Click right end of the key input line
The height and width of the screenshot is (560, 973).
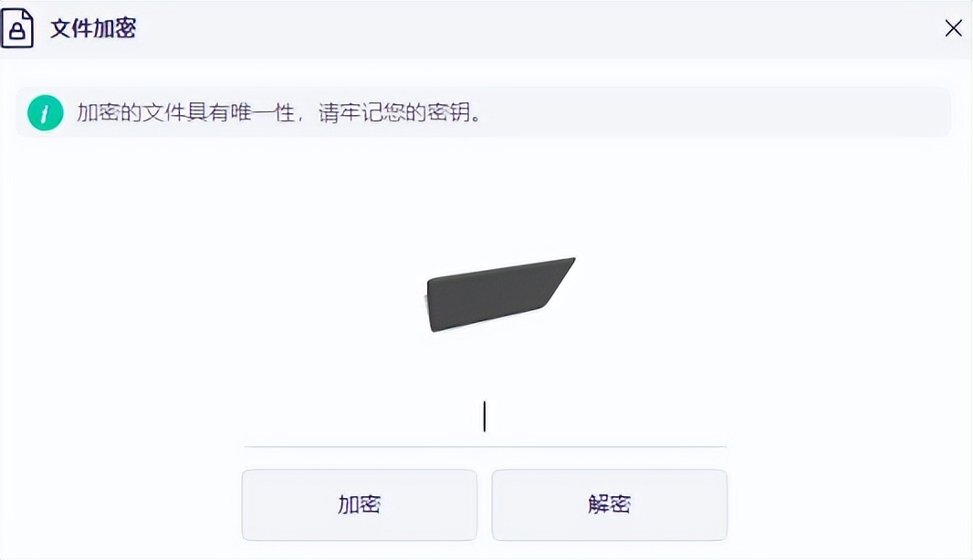pyautogui.click(x=720, y=446)
